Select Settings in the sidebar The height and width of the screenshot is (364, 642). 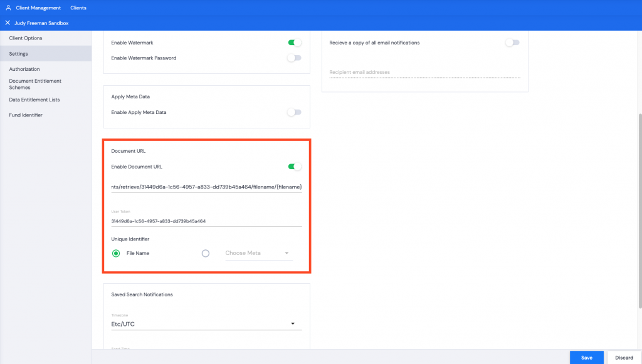coord(46,54)
